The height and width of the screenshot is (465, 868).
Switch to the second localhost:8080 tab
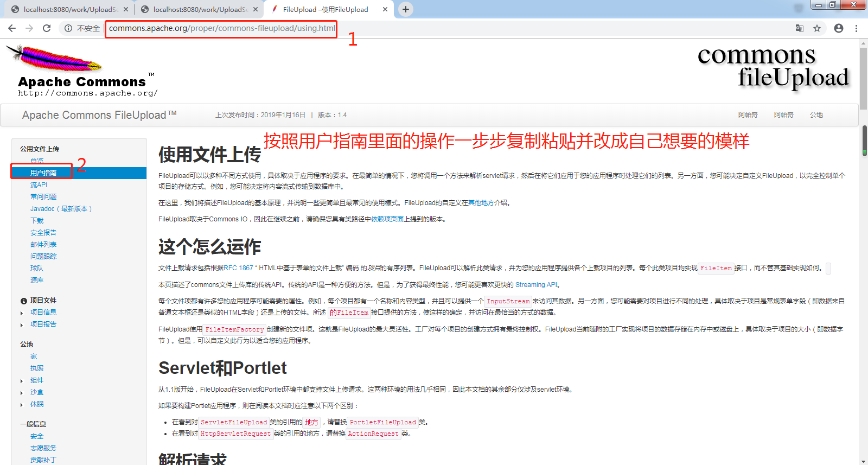199,9
